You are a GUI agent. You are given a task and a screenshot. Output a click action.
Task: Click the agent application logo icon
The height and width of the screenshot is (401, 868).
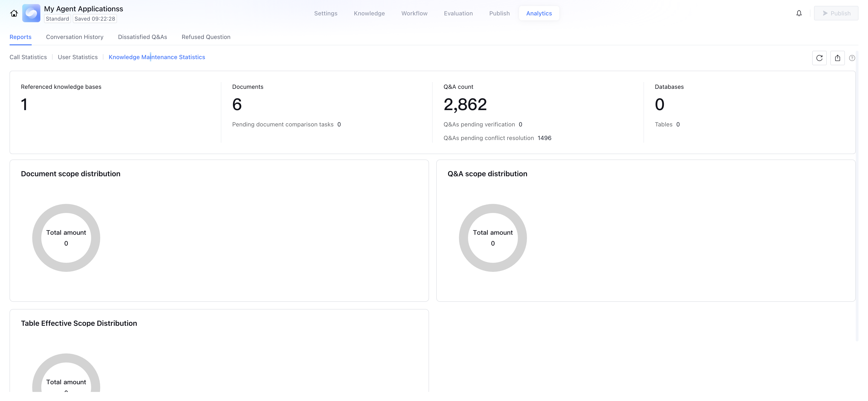click(x=31, y=13)
